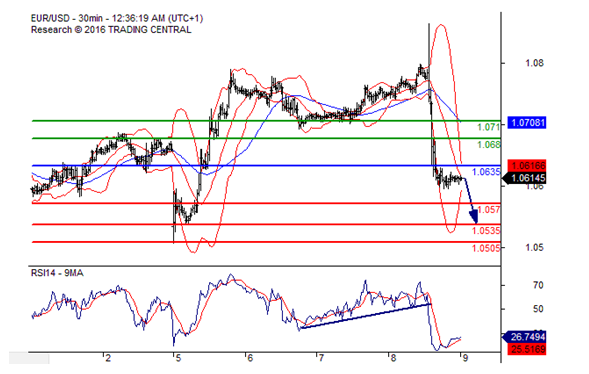
Task: Select the RSI value tag 26.7494
Action: 524,337
